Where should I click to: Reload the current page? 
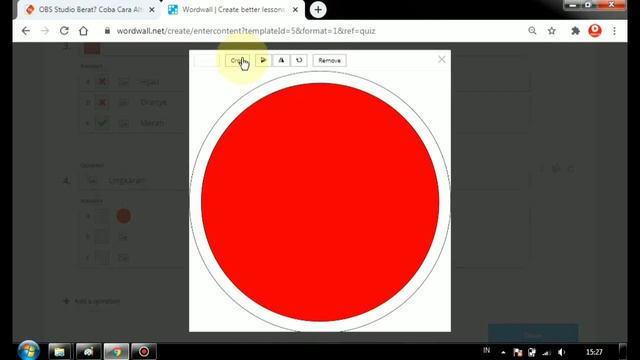coord(64,31)
